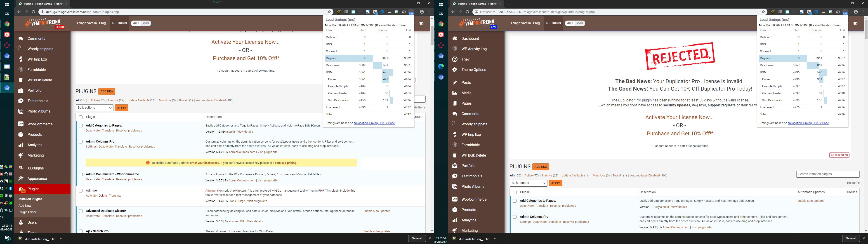
Task: Reload the page in the left browser window
Action: tap(33, 12)
